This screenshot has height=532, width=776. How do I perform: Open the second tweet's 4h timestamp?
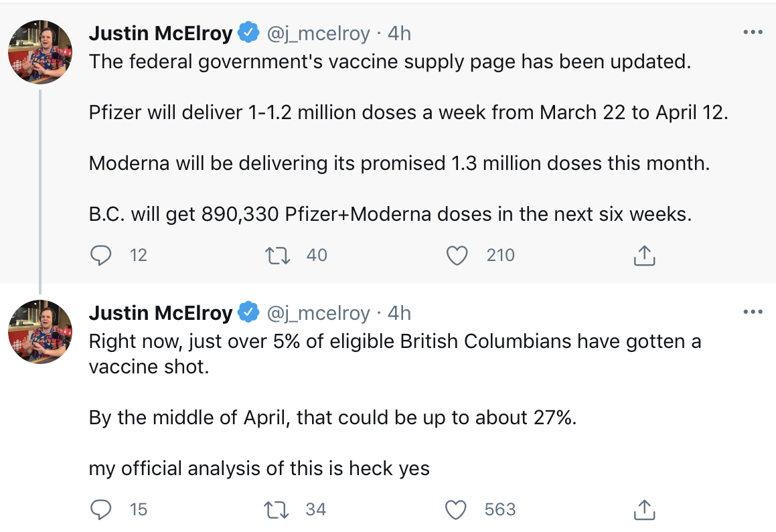pos(400,313)
